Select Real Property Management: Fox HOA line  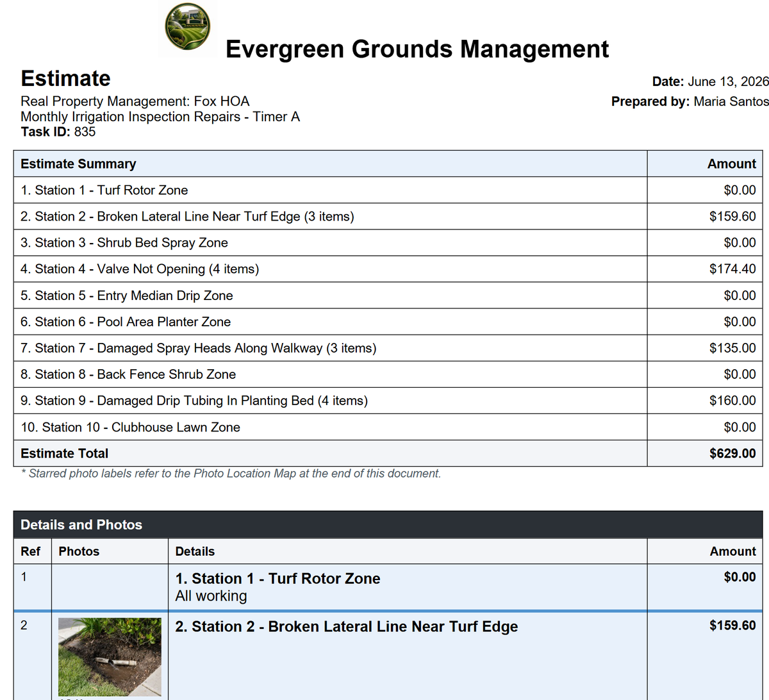135,101
